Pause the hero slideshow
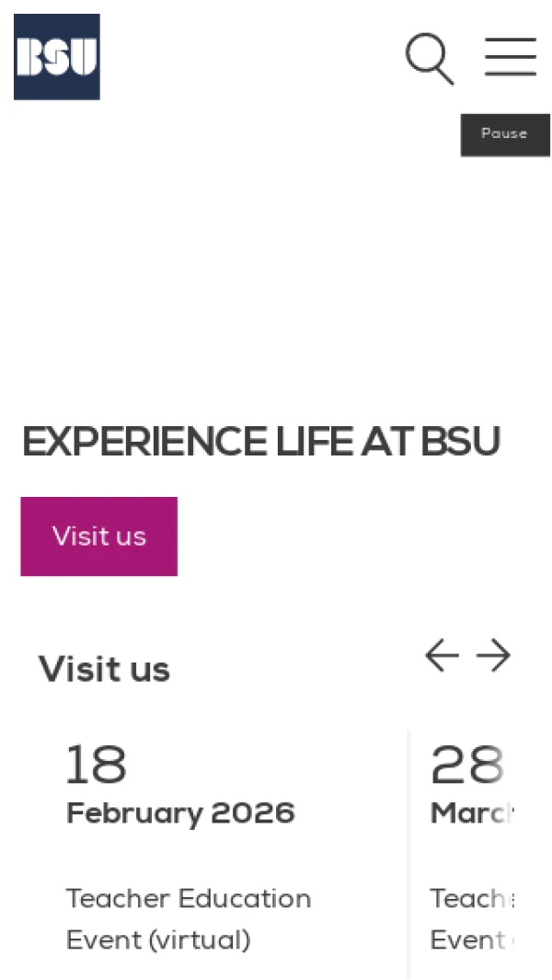Image resolution: width=552 pixels, height=980 pixels. 504,134
